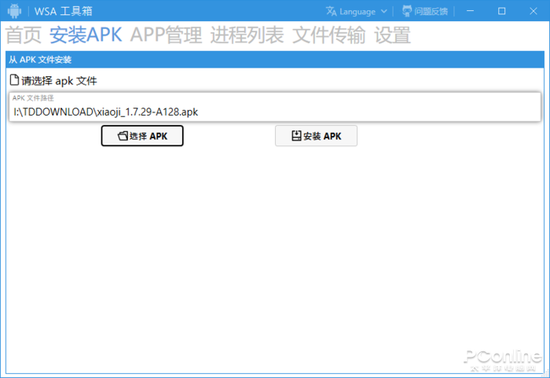Maximize the WSA 工具箱 window
Screen dimensions: 550x378
click(502, 11)
